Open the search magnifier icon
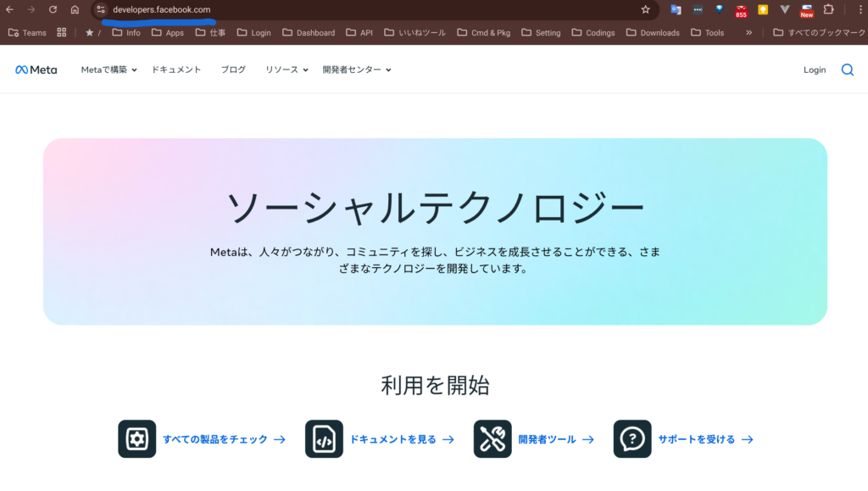 click(847, 70)
